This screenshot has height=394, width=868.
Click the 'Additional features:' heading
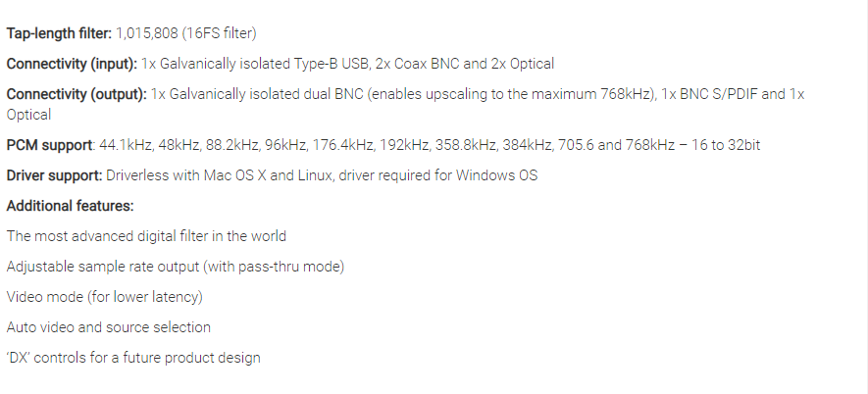(70, 206)
